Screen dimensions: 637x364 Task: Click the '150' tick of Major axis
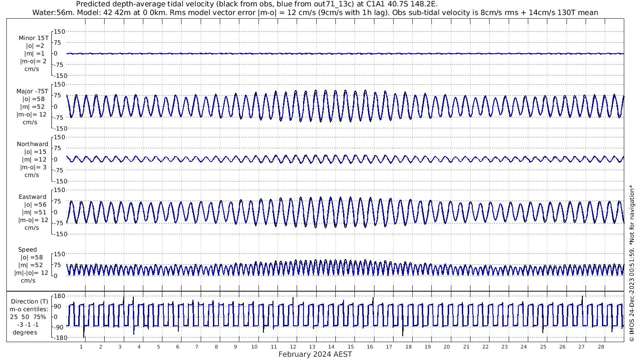point(60,84)
